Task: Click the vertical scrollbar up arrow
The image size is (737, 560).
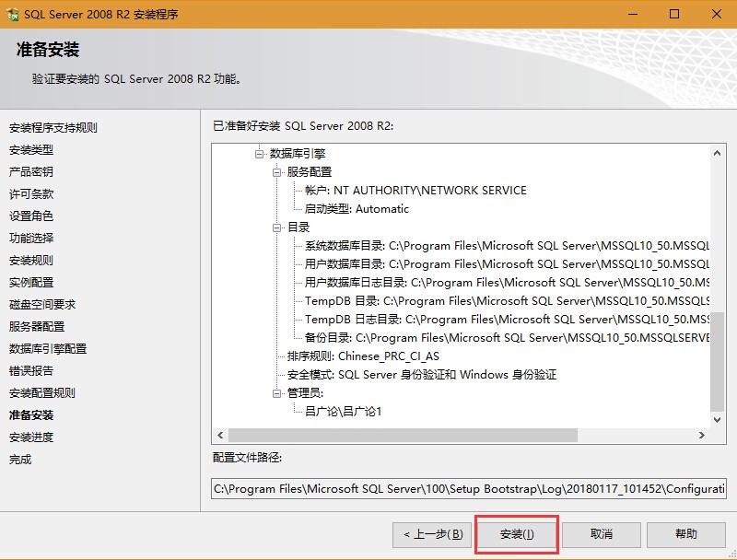Action: point(719,149)
